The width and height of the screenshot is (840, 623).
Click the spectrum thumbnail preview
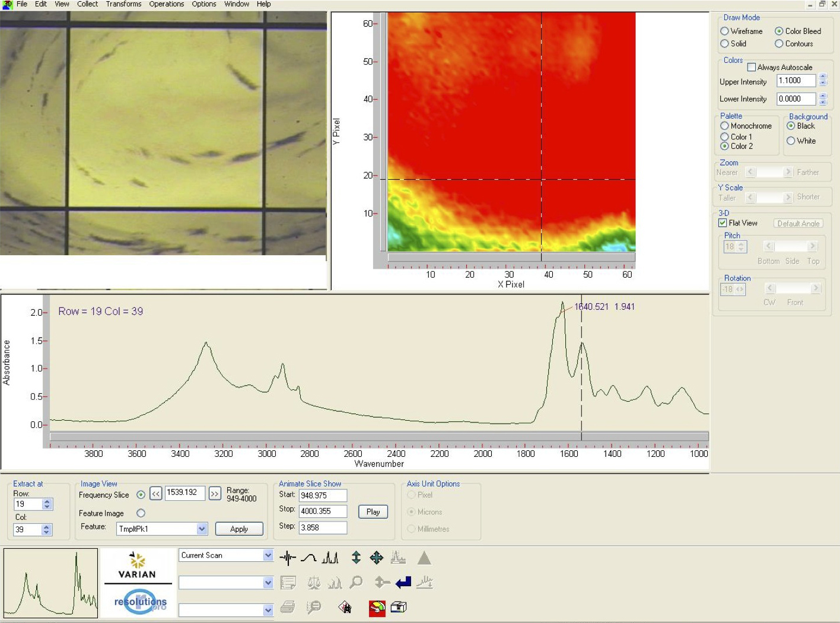point(50,583)
